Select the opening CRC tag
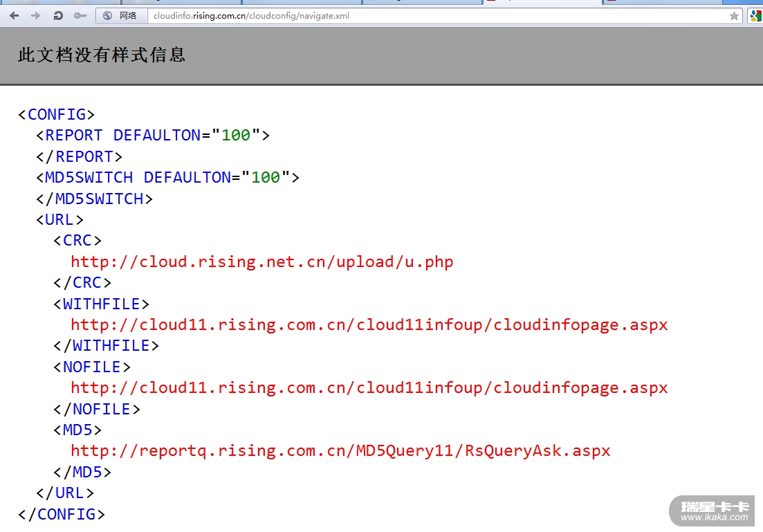This screenshot has height=532, width=763. point(77,241)
